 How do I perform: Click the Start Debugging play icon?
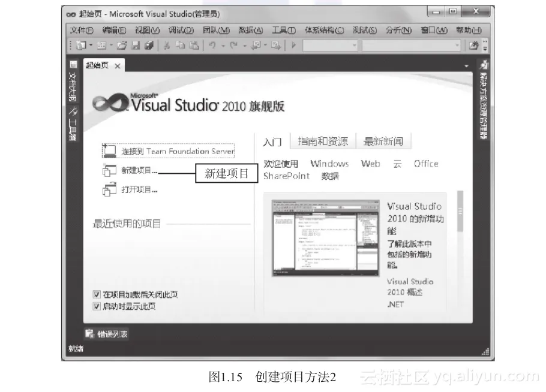(293, 45)
